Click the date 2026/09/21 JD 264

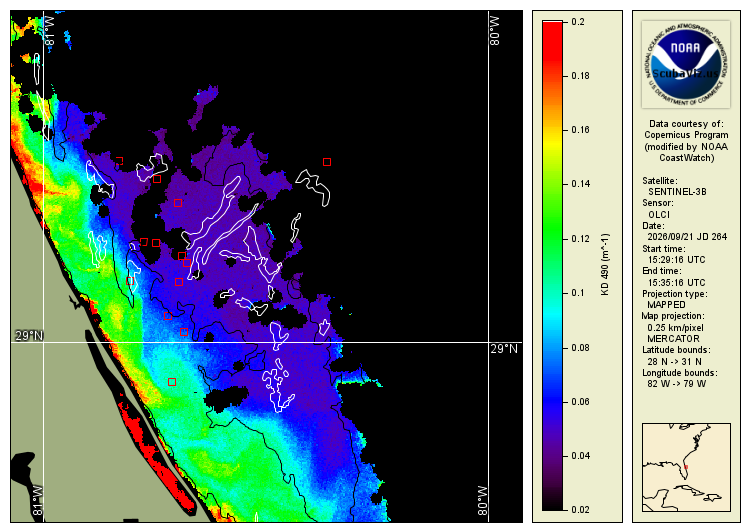(687, 237)
